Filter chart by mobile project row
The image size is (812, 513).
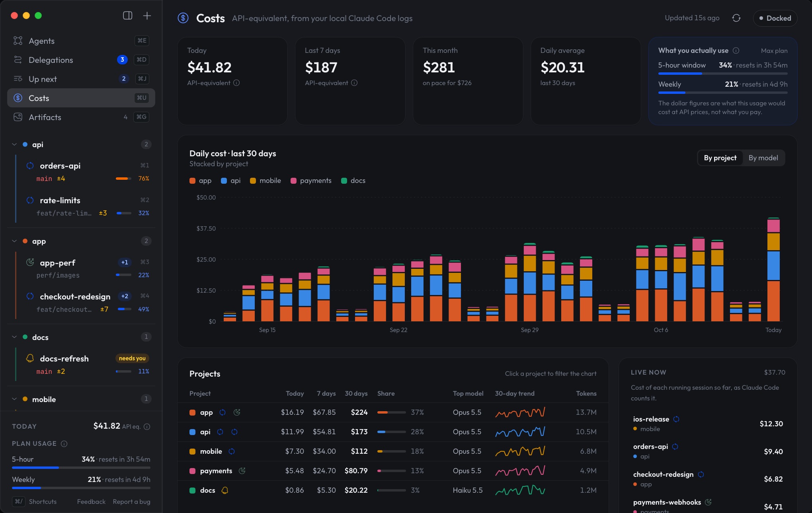pyautogui.click(x=393, y=451)
